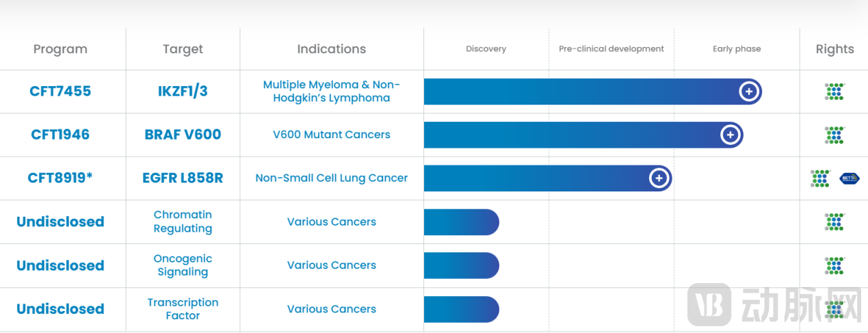Image resolution: width=868 pixels, height=333 pixels.
Task: Expand the CFT7455 progress bar plus icon
Action: [749, 92]
